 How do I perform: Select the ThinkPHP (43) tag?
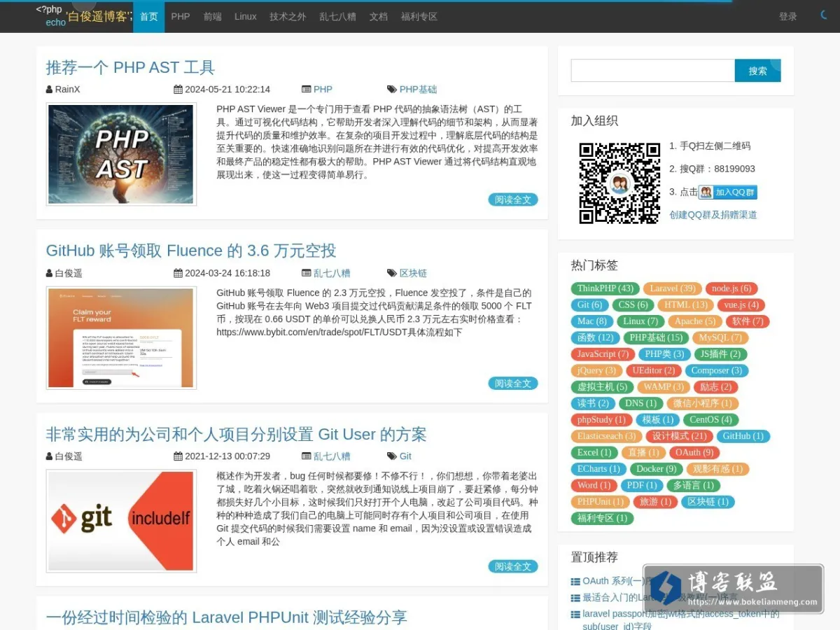tap(605, 288)
